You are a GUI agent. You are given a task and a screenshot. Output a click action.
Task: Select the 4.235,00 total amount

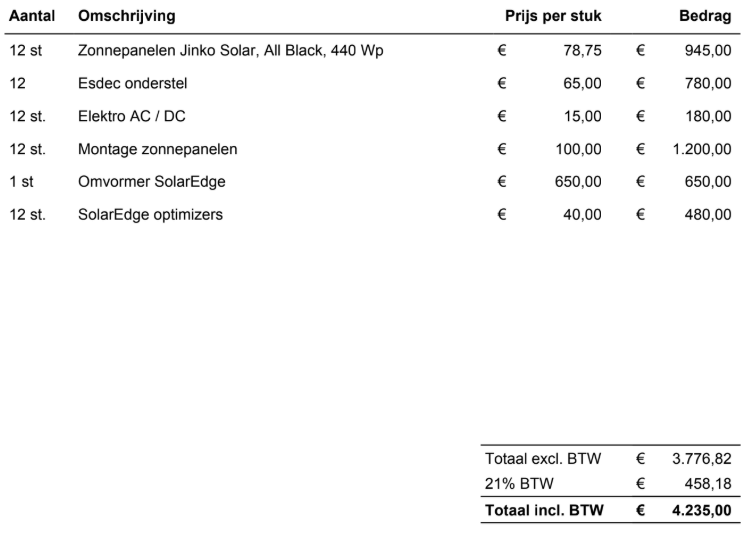click(700, 511)
